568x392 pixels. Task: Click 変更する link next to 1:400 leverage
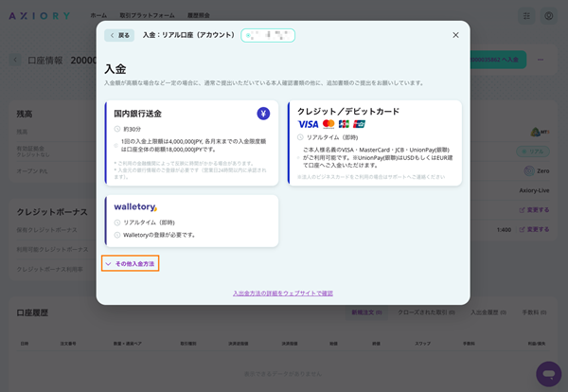click(x=534, y=229)
